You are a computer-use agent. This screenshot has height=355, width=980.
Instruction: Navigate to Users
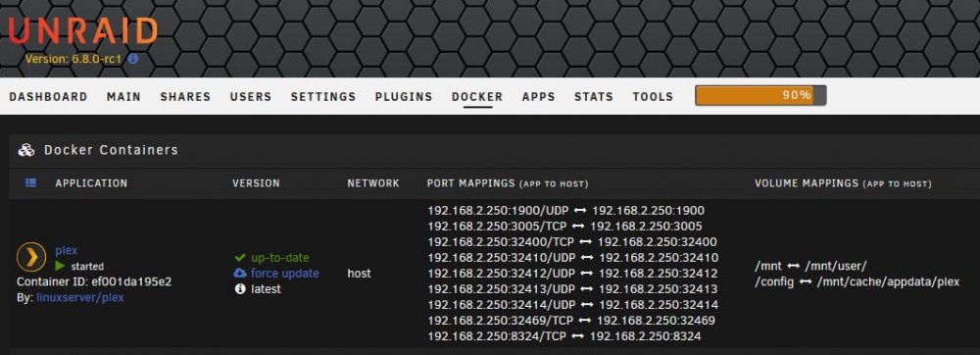(x=251, y=97)
